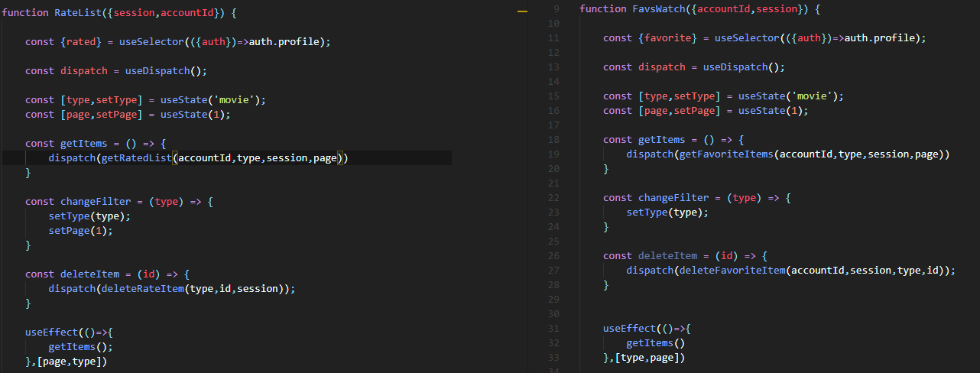Image resolution: width=980 pixels, height=373 pixels.
Task: Click line number 33 in right gutter
Action: [554, 357]
